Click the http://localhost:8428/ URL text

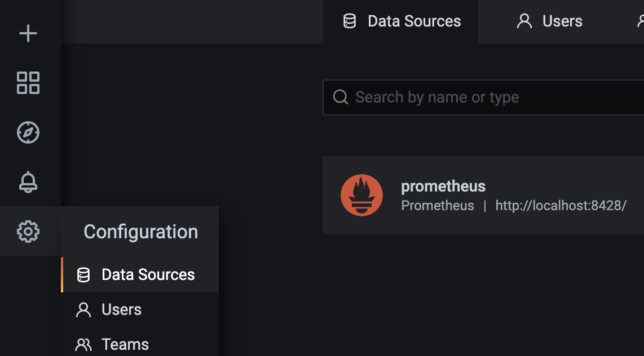561,206
